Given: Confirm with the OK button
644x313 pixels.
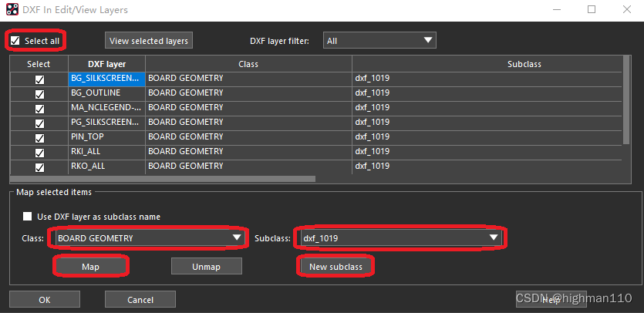Looking at the screenshot, I should (x=44, y=299).
